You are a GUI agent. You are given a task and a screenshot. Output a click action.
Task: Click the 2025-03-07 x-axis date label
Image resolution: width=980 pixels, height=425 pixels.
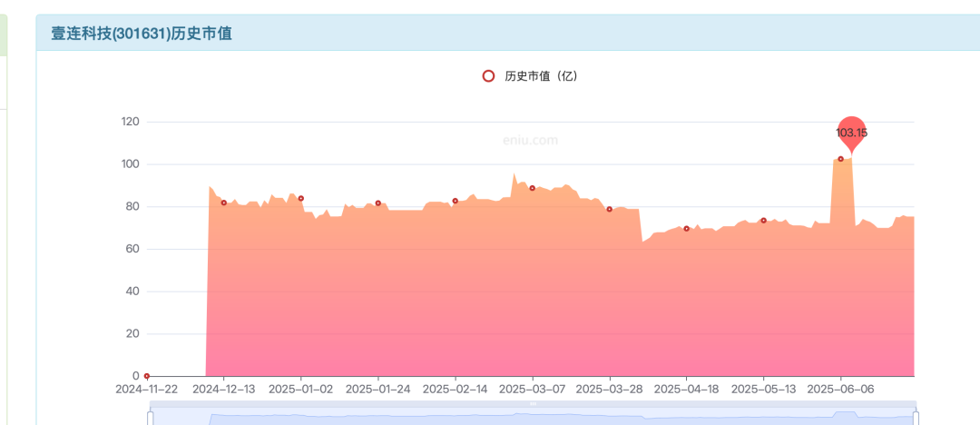(533, 389)
